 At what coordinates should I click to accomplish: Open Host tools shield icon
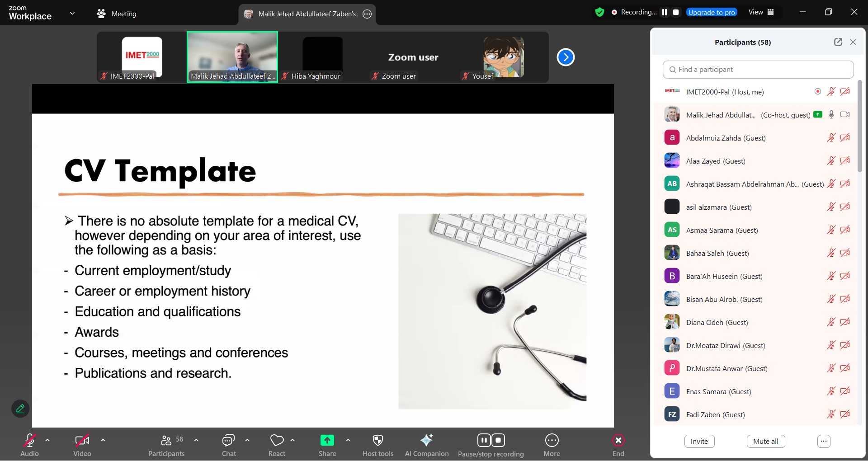[377, 441]
